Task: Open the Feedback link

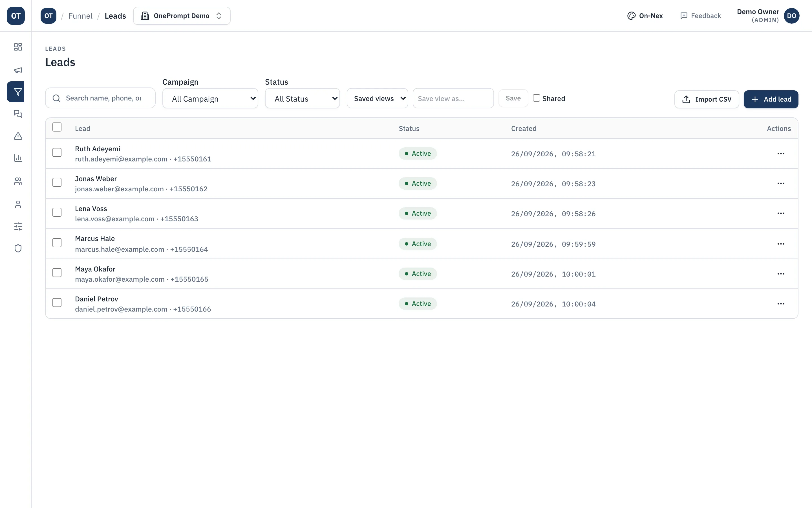Action: pos(700,16)
